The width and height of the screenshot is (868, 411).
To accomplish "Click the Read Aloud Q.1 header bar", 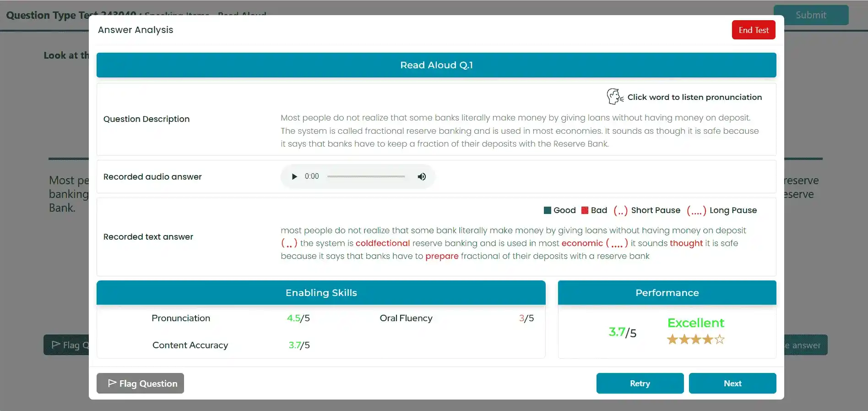I will (x=436, y=65).
